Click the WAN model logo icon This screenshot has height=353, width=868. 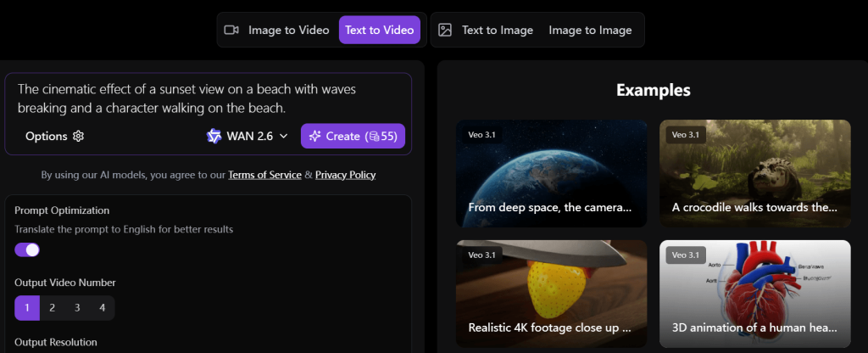[x=214, y=136]
